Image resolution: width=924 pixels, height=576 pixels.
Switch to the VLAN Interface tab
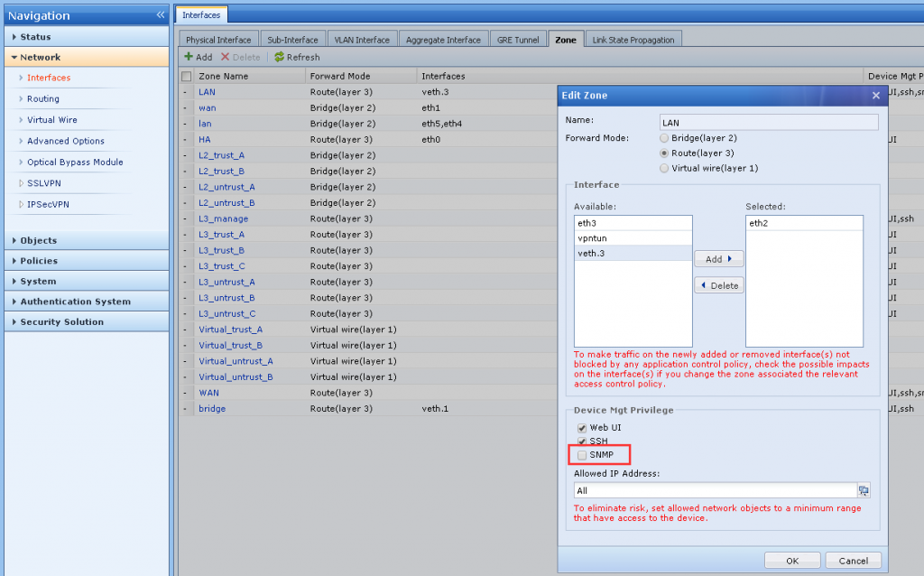pyautogui.click(x=361, y=40)
